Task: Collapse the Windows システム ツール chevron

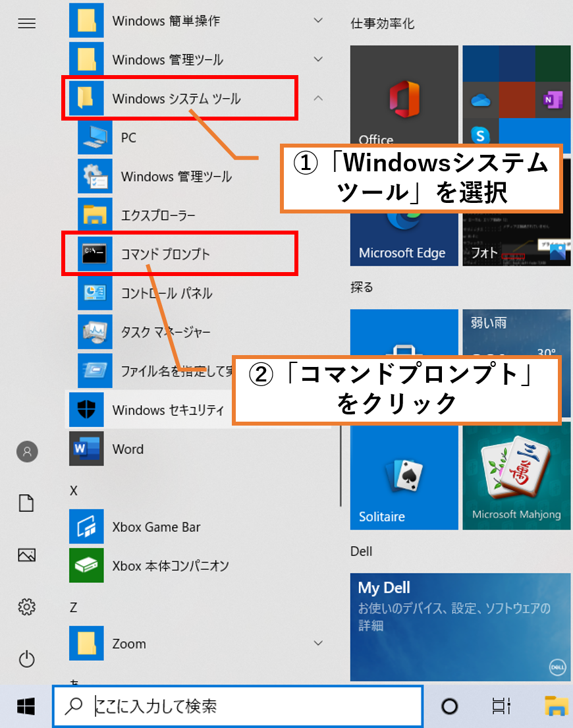Action: tap(318, 98)
